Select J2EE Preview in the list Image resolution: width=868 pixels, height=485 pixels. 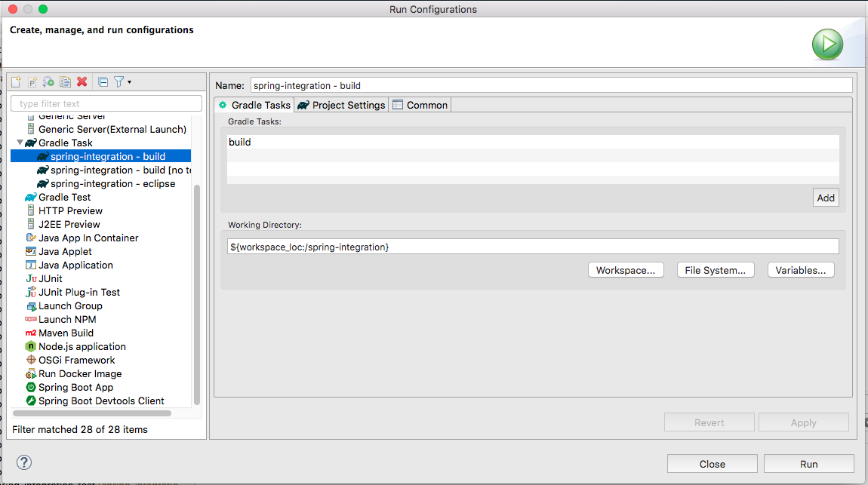click(x=69, y=224)
